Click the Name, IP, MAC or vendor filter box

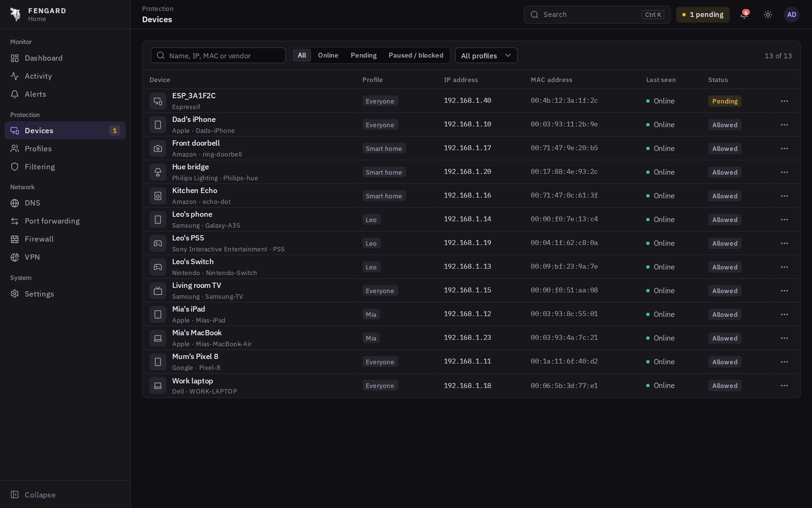pos(218,55)
